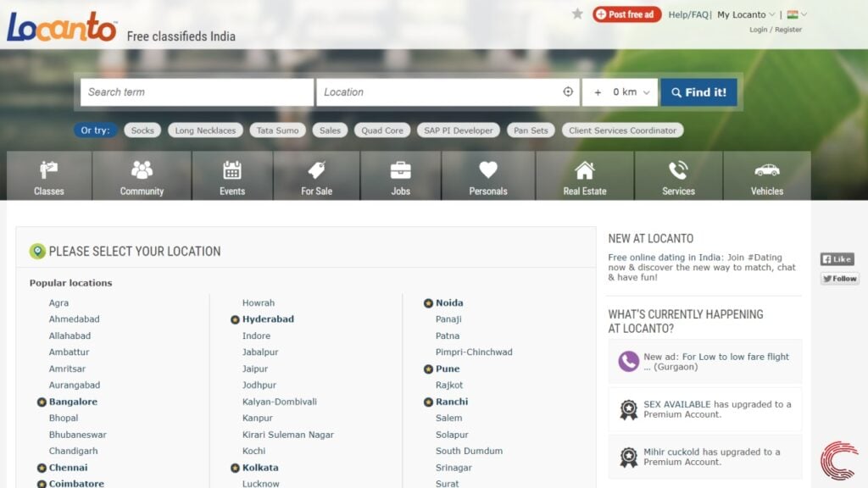Choose Jaipur from popular locations
Viewport: 868px width, 488px height.
pyautogui.click(x=254, y=369)
